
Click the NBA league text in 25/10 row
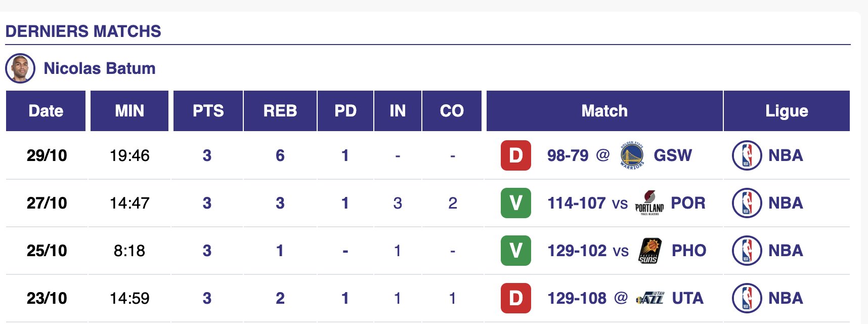[786, 251]
